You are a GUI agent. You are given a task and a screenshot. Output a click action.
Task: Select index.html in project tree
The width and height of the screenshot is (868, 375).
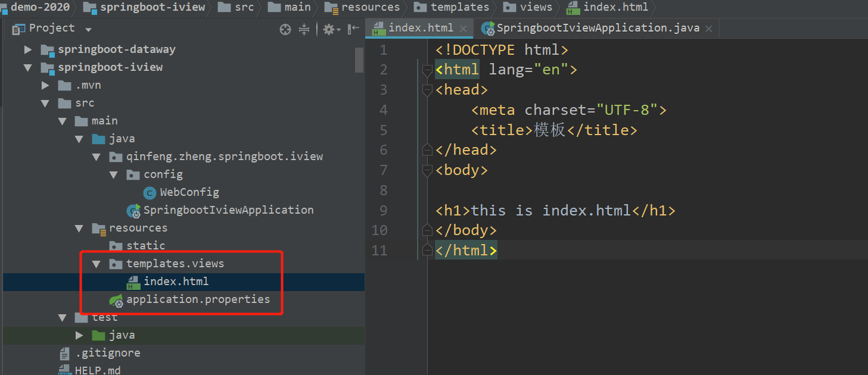[176, 282]
